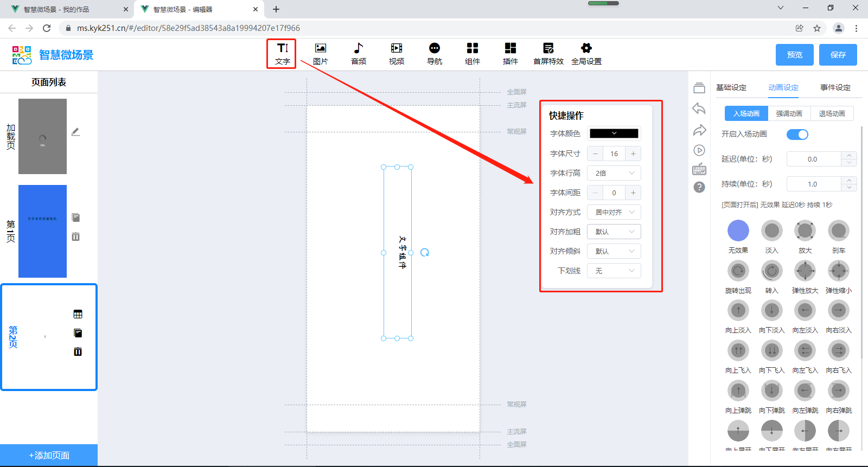The image size is (868, 467).
Task: Click the help question mark icon
Action: click(x=699, y=187)
